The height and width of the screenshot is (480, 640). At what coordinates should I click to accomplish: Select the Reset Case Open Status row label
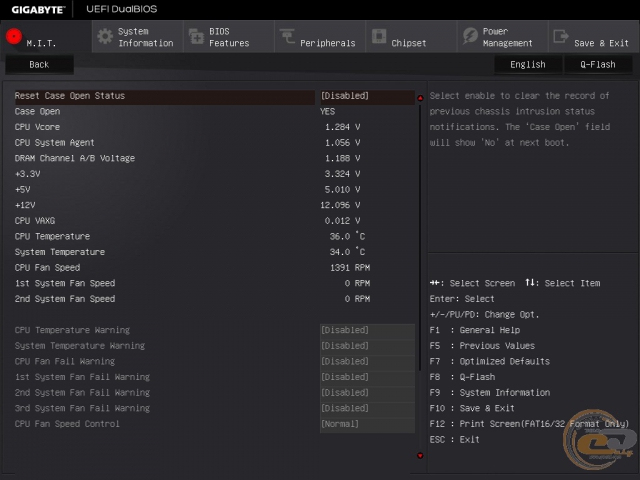[70, 96]
